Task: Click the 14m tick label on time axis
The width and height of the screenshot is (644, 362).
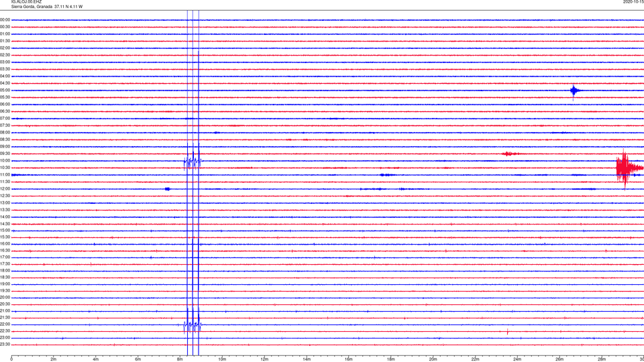Action: click(x=307, y=359)
